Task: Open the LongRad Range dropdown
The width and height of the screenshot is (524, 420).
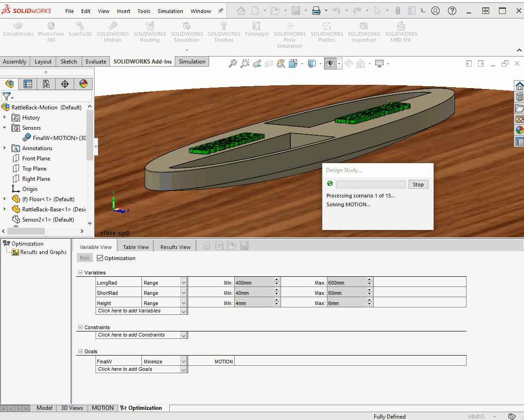Action: (184, 281)
